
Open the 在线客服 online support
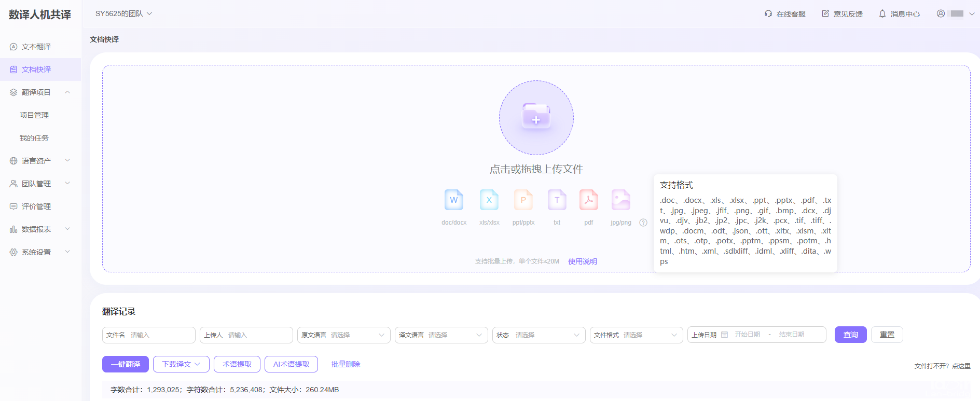784,14
